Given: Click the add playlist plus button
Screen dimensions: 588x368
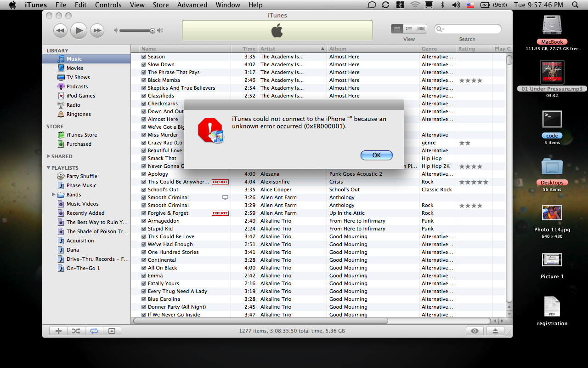Looking at the screenshot, I should [x=58, y=331].
